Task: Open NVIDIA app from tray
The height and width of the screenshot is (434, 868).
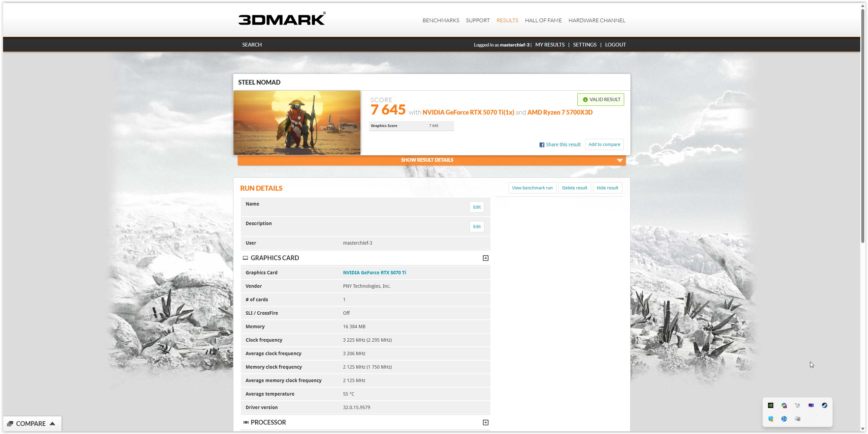Action: [770, 405]
